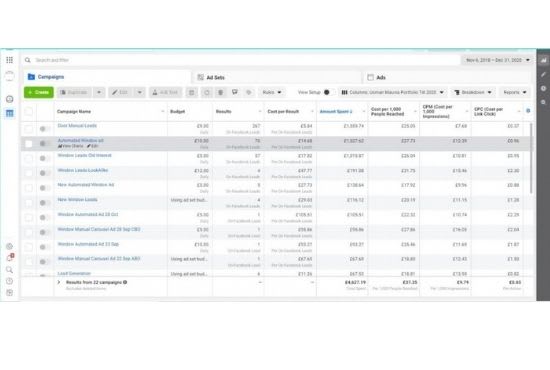This screenshot has height=370, width=550.
Task: Open the Rules dropdown
Action: tap(272, 92)
